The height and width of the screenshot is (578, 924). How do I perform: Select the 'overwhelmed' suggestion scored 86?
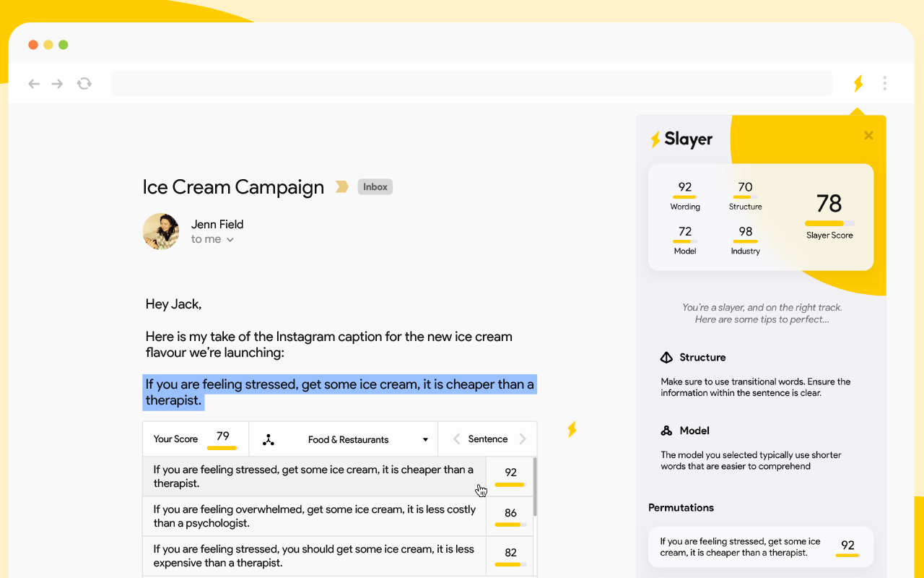click(x=314, y=516)
